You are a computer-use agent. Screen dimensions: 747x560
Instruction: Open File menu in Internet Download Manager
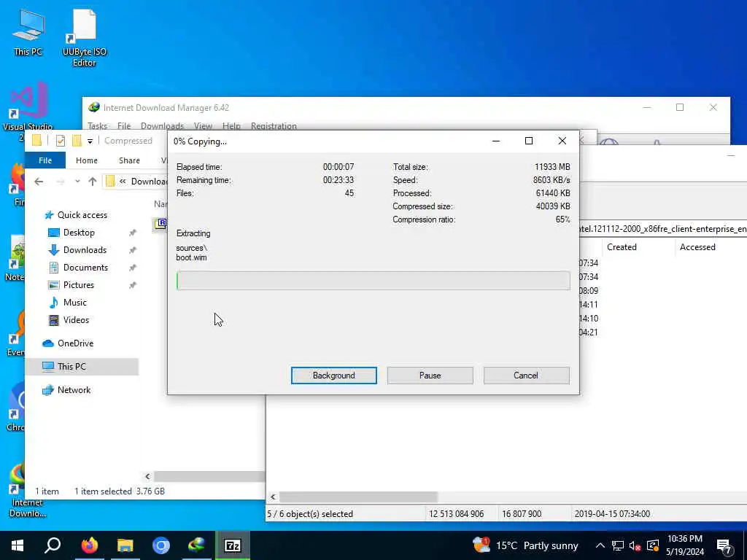(124, 125)
